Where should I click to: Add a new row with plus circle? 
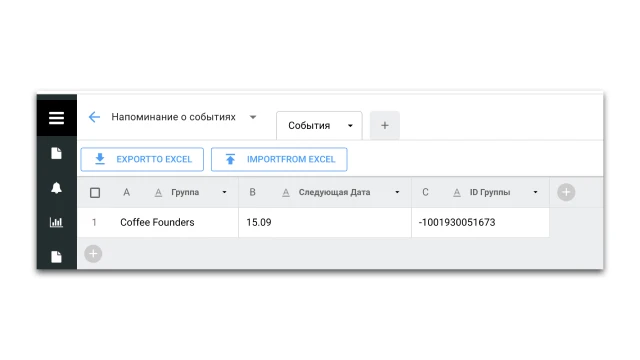pyautogui.click(x=93, y=254)
